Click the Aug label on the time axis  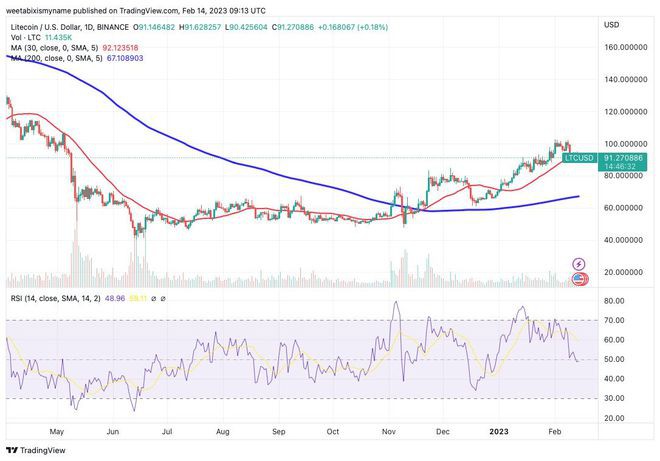click(222, 430)
